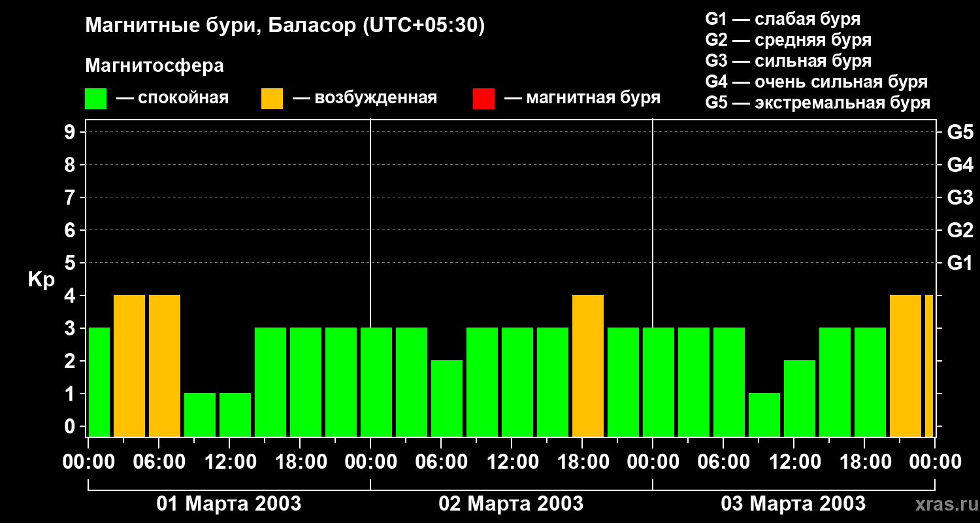The height and width of the screenshot is (523, 980).
Task: Click the Kp 2 bar at 12:00 on 03 Марта
Action: 800,399
